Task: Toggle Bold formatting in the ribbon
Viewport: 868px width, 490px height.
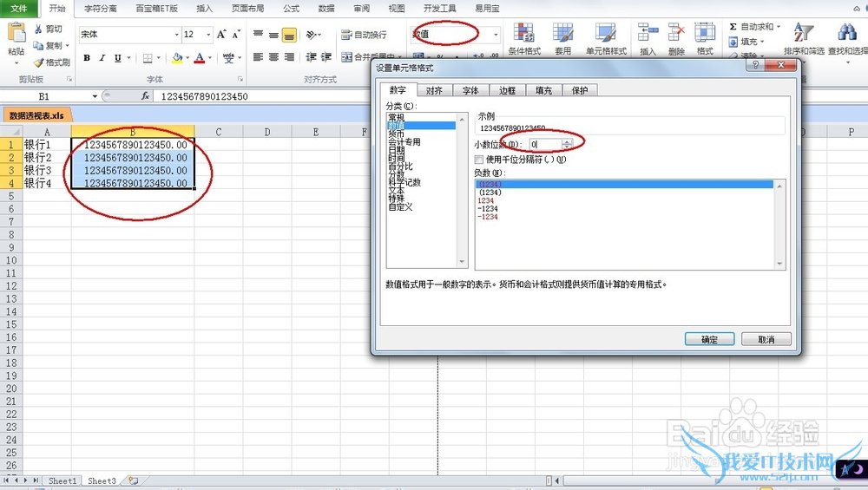Action: [x=87, y=58]
